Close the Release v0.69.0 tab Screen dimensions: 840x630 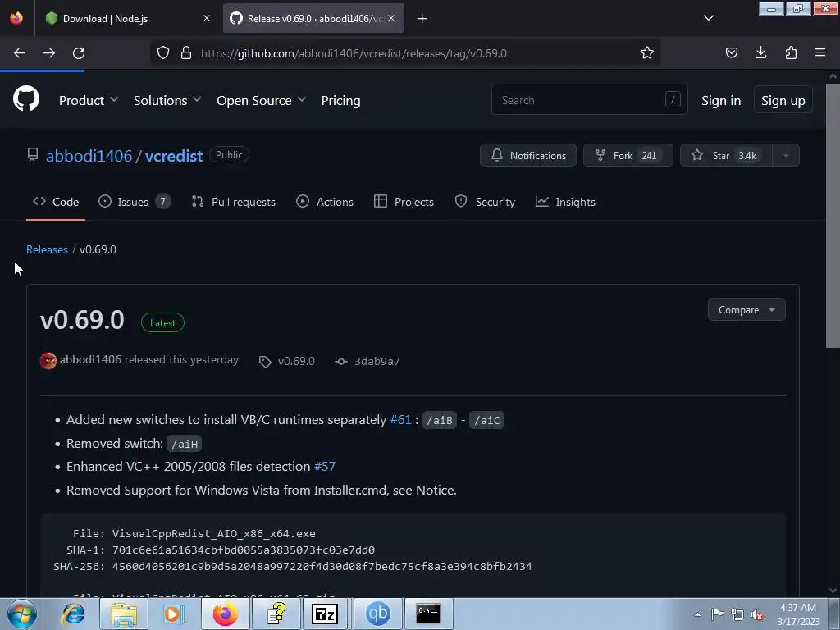[391, 18]
